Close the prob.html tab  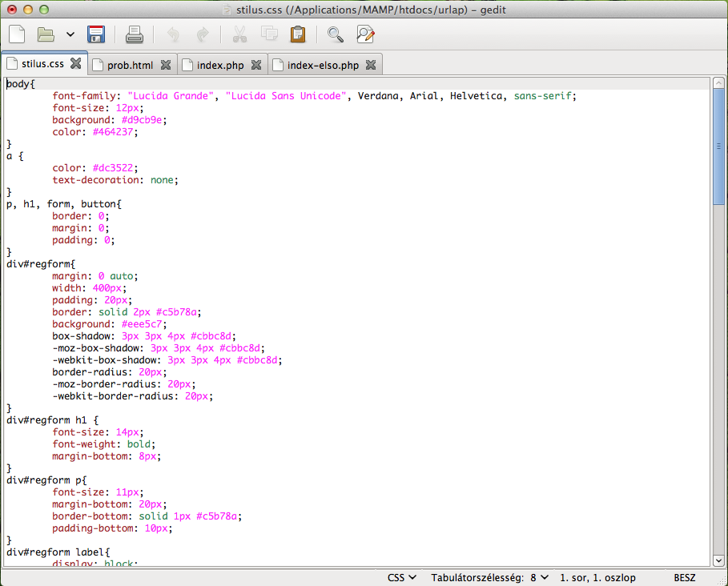(x=166, y=65)
